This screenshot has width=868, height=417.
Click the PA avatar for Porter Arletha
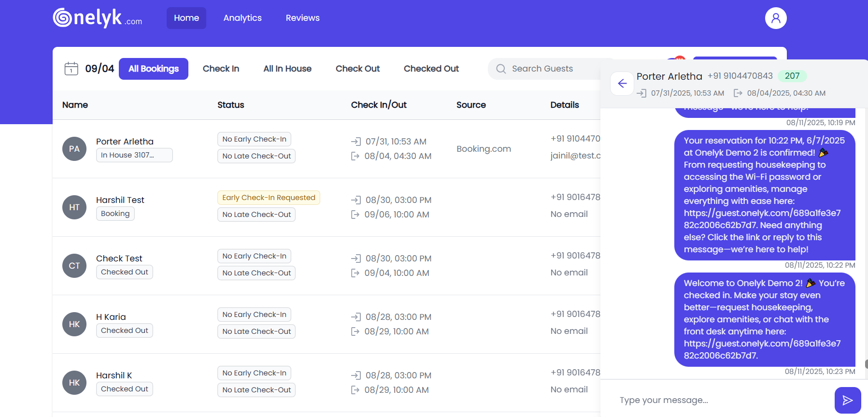click(x=74, y=149)
